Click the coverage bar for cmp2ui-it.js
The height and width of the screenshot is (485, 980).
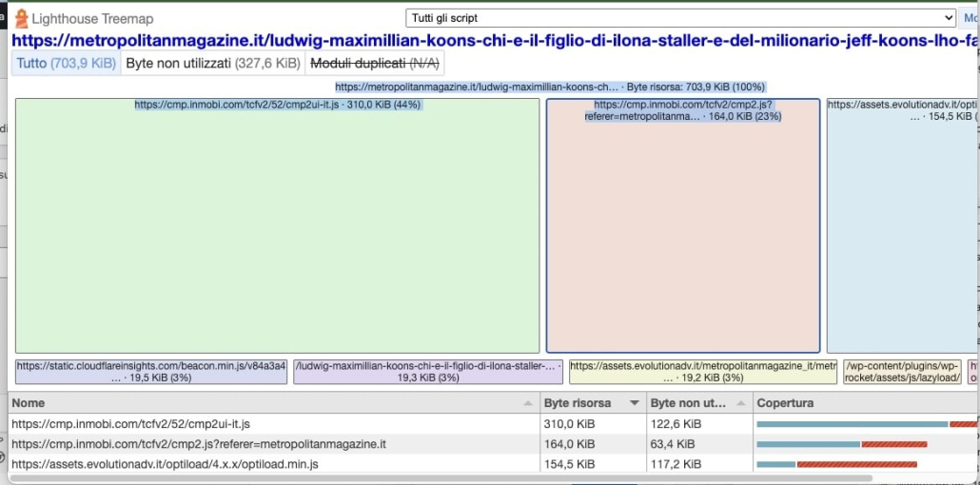pos(867,424)
